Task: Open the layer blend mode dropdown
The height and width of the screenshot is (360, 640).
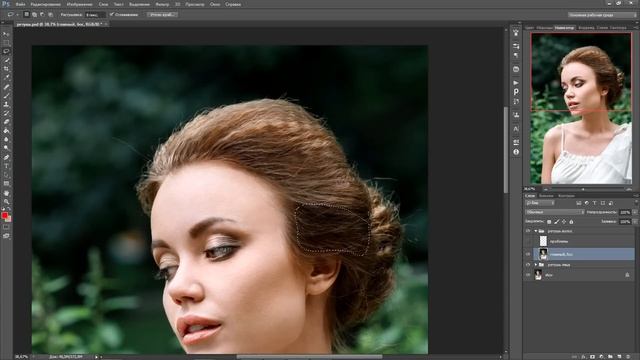Action: (555, 212)
